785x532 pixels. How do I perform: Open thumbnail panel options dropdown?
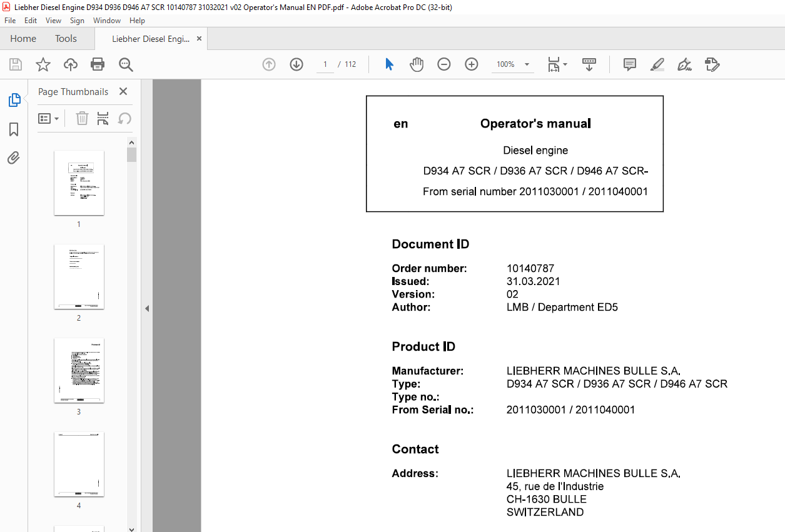[x=49, y=118]
